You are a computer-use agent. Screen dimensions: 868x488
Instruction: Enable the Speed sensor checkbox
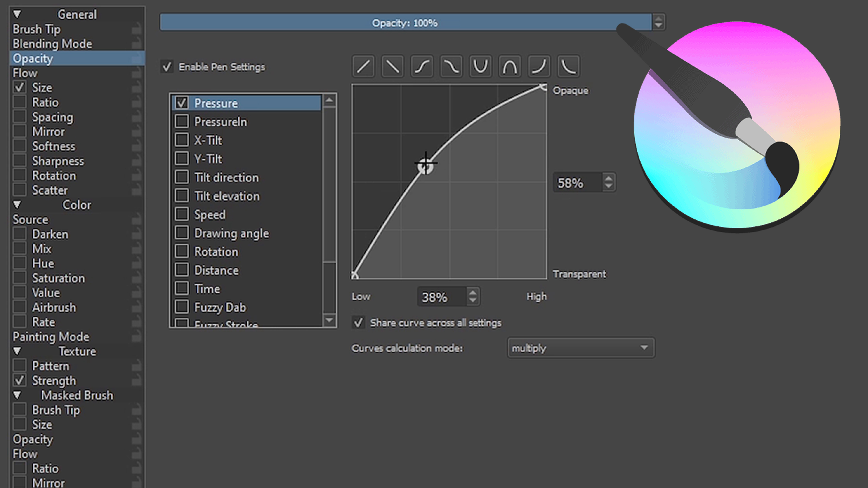[x=182, y=214]
